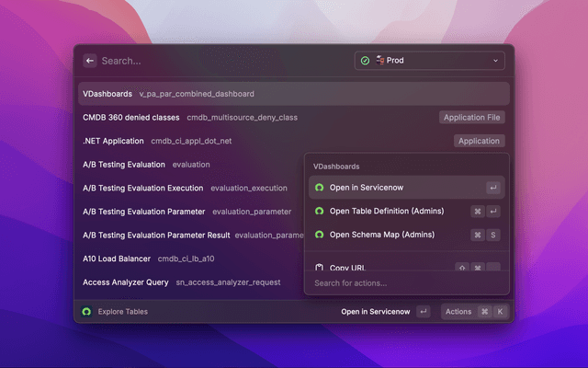Select Open Table Definition (Admins) action
Screen dimensions: 588x368
[387, 211]
